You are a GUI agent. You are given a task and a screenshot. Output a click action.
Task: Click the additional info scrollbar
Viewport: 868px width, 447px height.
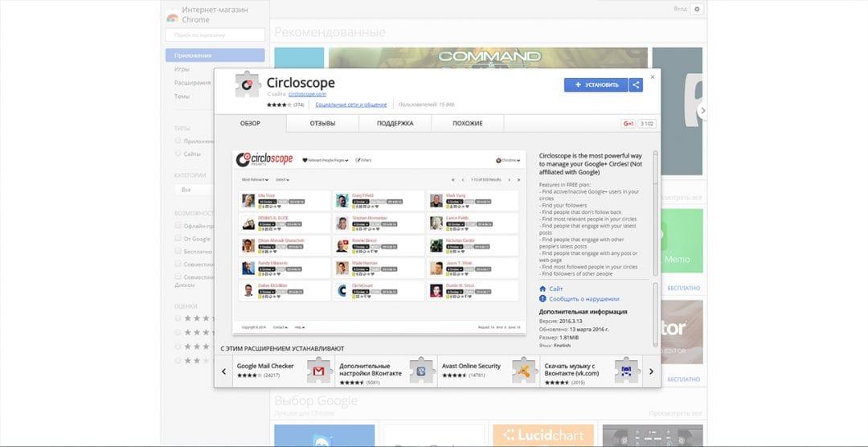tap(656, 316)
